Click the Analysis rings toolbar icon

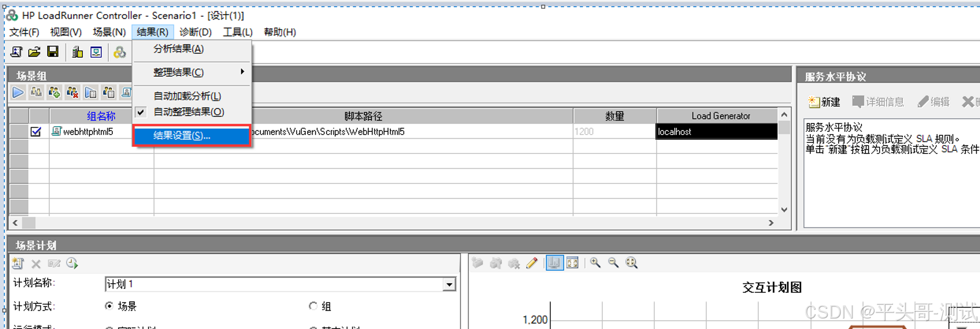point(120,52)
